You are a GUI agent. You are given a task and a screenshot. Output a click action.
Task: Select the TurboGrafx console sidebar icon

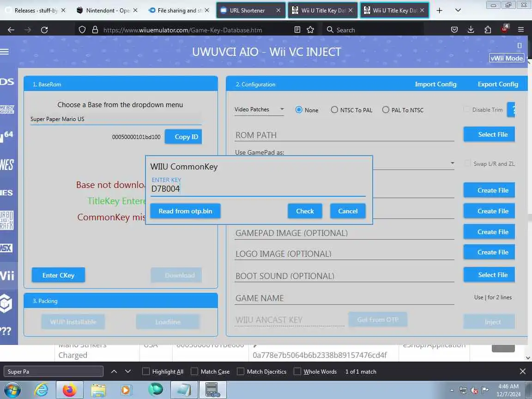tap(7, 220)
